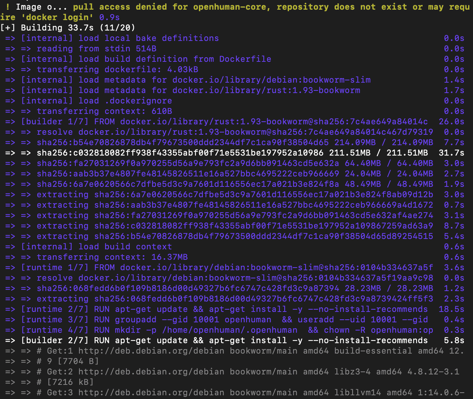Viewport: 473px width, 399px height.
Task: Click '[internal] load build context' line
Action: (235, 247)
